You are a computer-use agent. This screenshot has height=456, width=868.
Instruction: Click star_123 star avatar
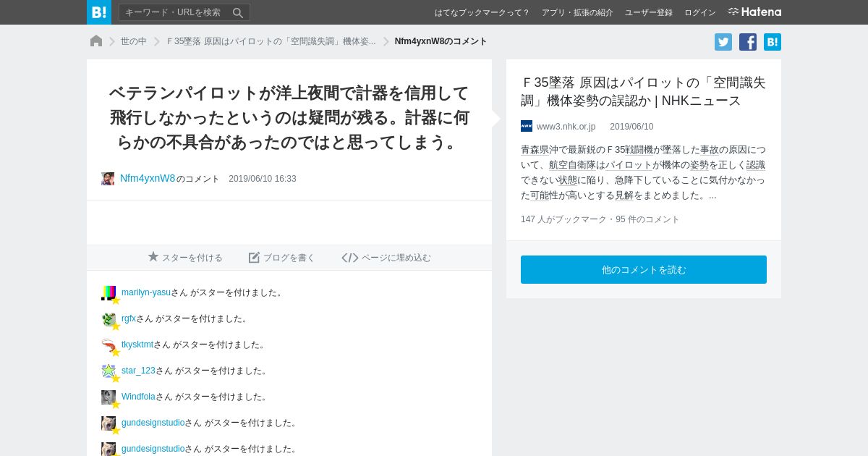[x=109, y=371]
